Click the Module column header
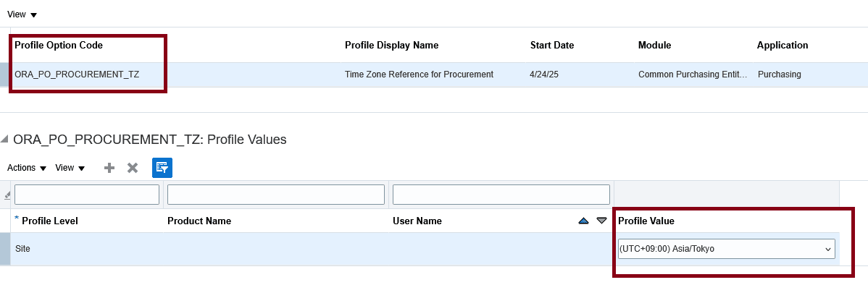Screen dimensions: 868x285 [x=654, y=46]
